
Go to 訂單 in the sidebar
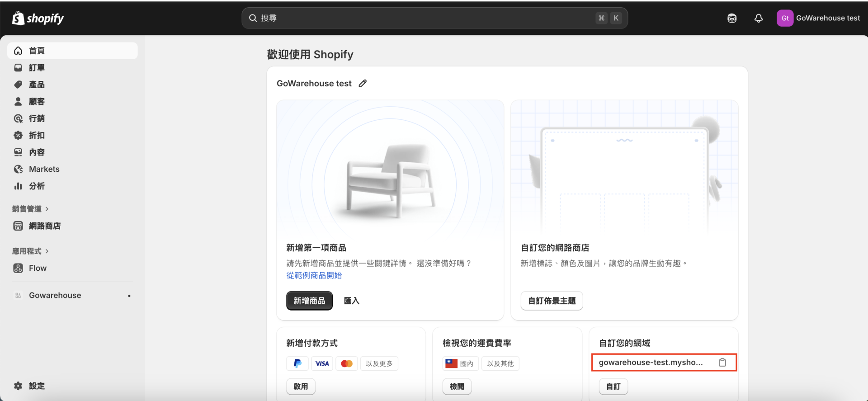[37, 68]
